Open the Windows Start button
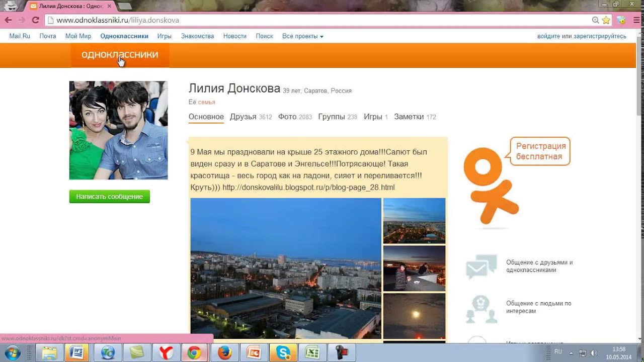This screenshot has height=362, width=644. (x=12, y=353)
